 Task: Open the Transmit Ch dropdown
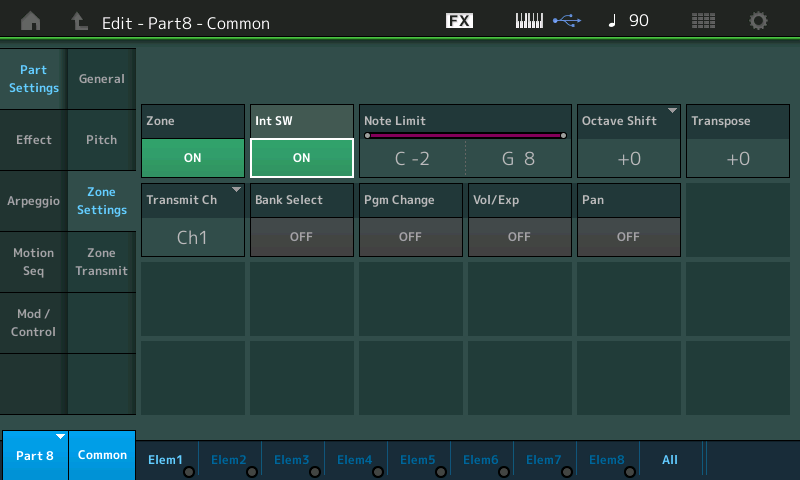coord(193,220)
